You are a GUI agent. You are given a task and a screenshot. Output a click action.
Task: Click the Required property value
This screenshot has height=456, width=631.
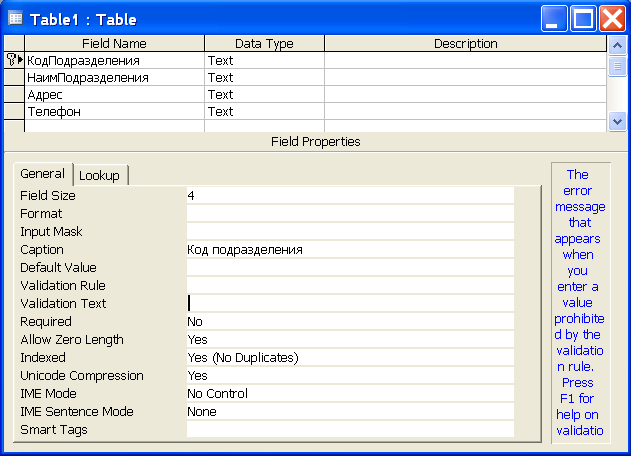tap(349, 322)
